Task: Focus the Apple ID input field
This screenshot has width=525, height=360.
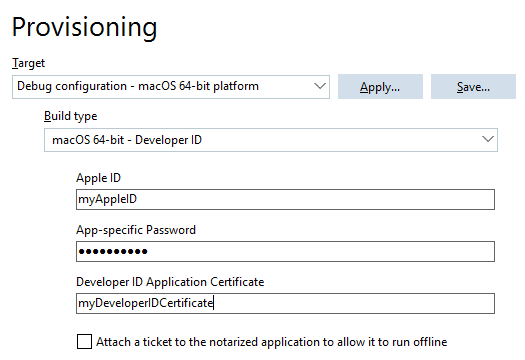Action: (x=285, y=200)
